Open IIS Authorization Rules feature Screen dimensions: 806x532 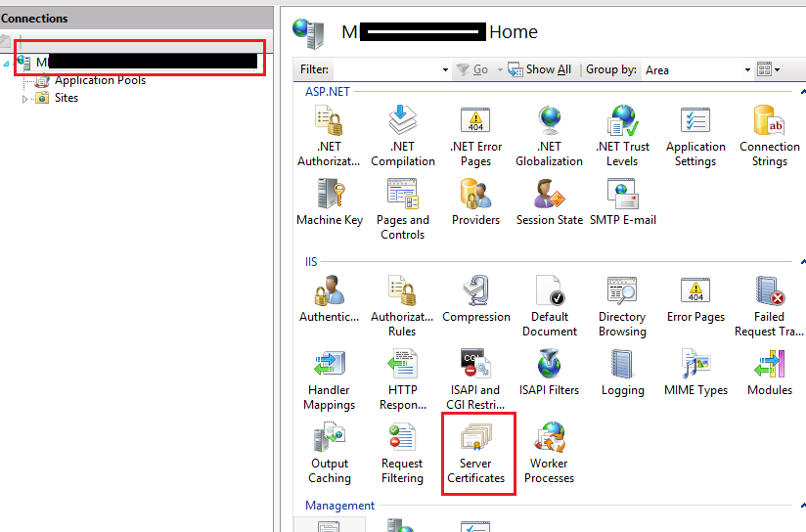402,306
